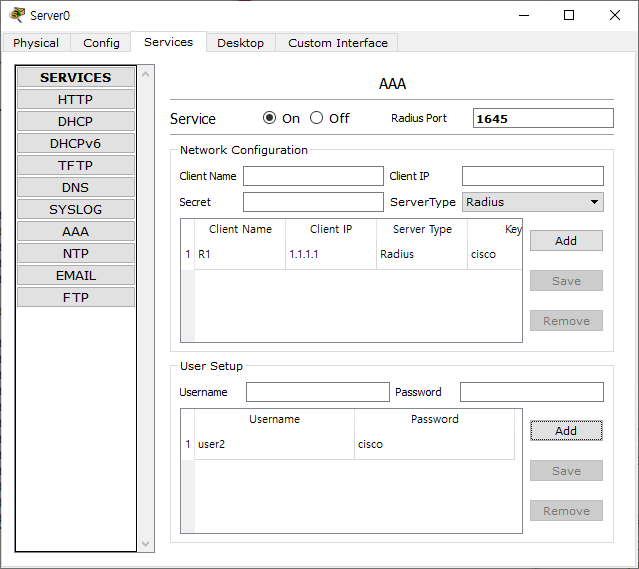This screenshot has width=639, height=569.
Task: Select the DHCPv6 service
Action: pyautogui.click(x=76, y=143)
